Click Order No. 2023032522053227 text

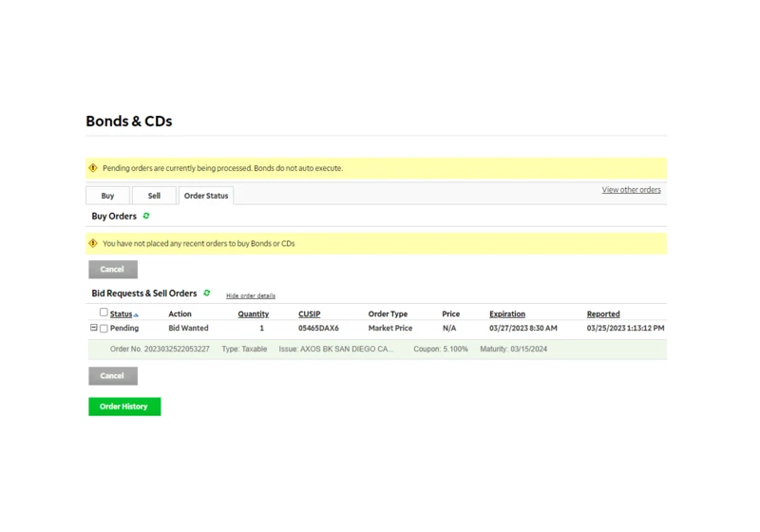click(x=160, y=349)
